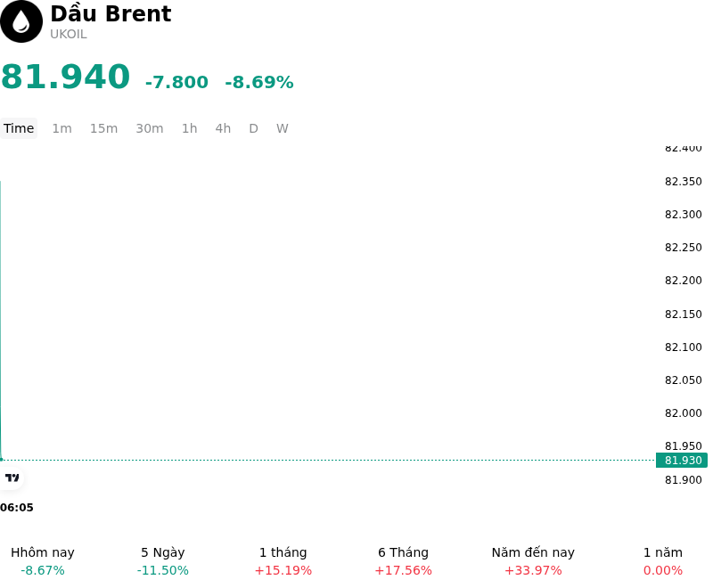713x588 pixels.
Task: View Năm đến nay performance
Action: pos(533,561)
